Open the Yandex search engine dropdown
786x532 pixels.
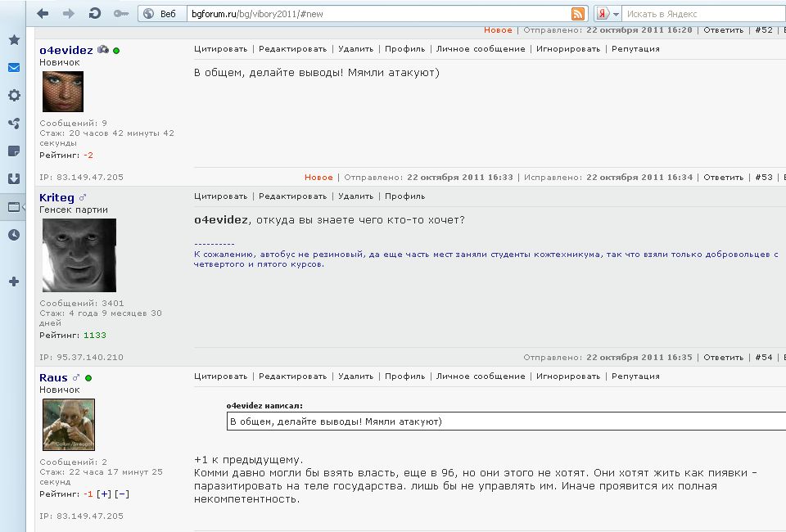click(608, 14)
